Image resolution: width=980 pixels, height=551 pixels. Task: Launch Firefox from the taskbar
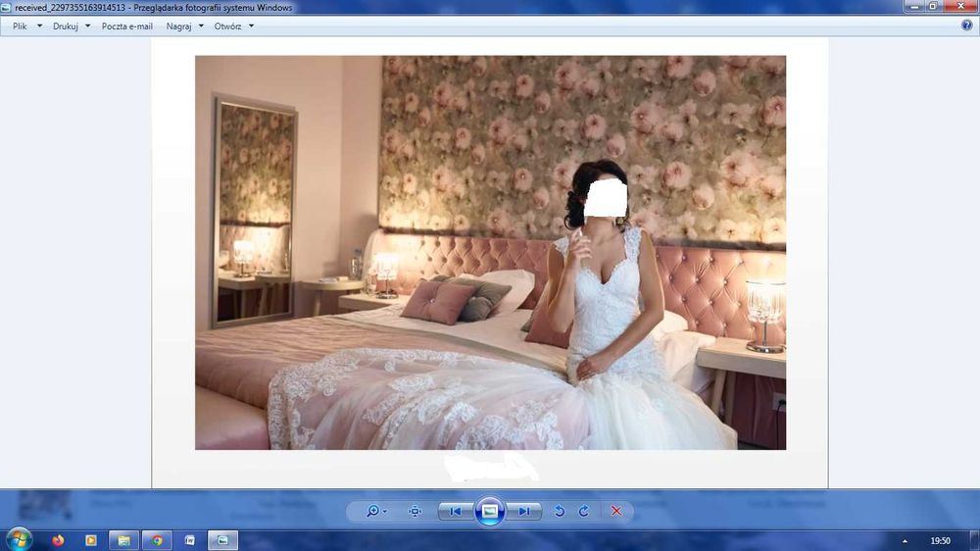click(x=58, y=540)
